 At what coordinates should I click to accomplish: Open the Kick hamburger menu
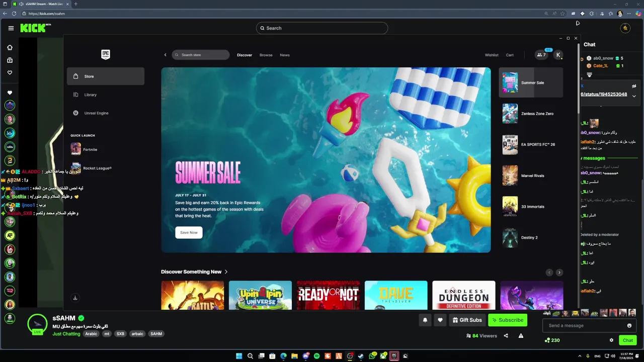(11, 28)
